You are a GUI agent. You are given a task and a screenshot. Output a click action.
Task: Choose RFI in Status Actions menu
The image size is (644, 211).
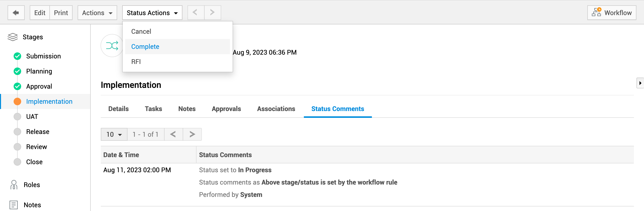point(136,62)
